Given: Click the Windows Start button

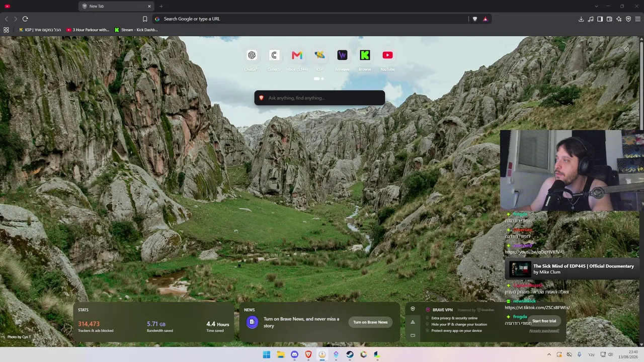Looking at the screenshot, I should (x=267, y=355).
